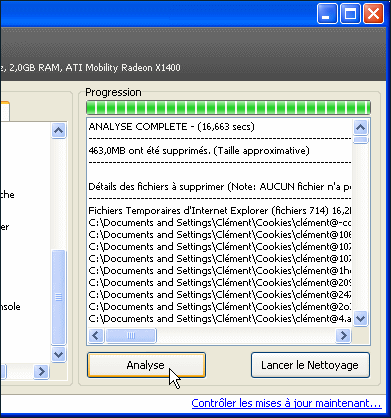This screenshot has width=391, height=418.
Task: Click results list scroll down arrow
Action: pos(360,318)
